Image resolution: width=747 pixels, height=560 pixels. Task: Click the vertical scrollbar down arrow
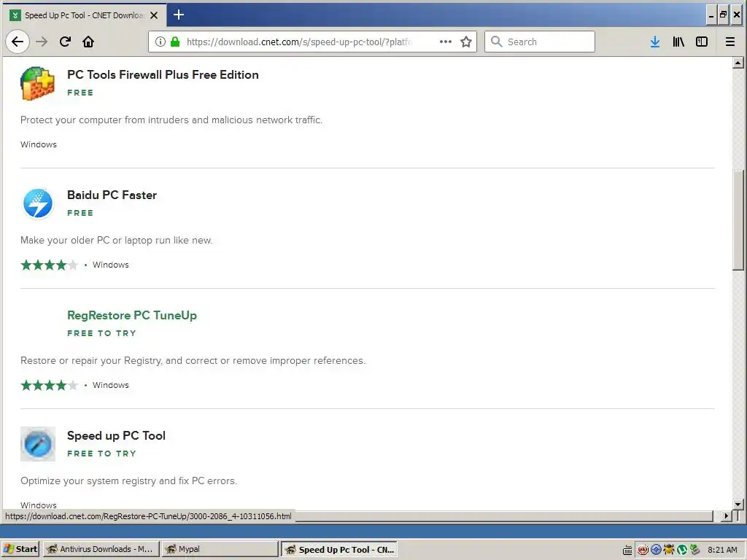click(x=738, y=504)
